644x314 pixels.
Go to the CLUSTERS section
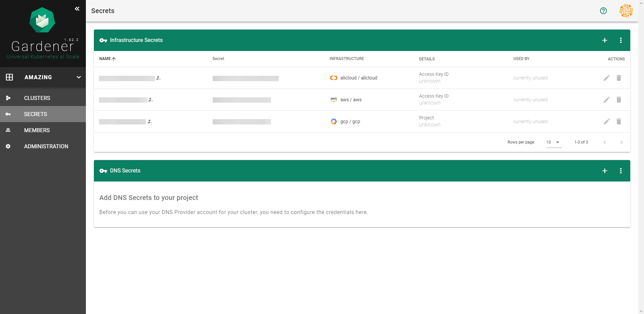(x=37, y=98)
